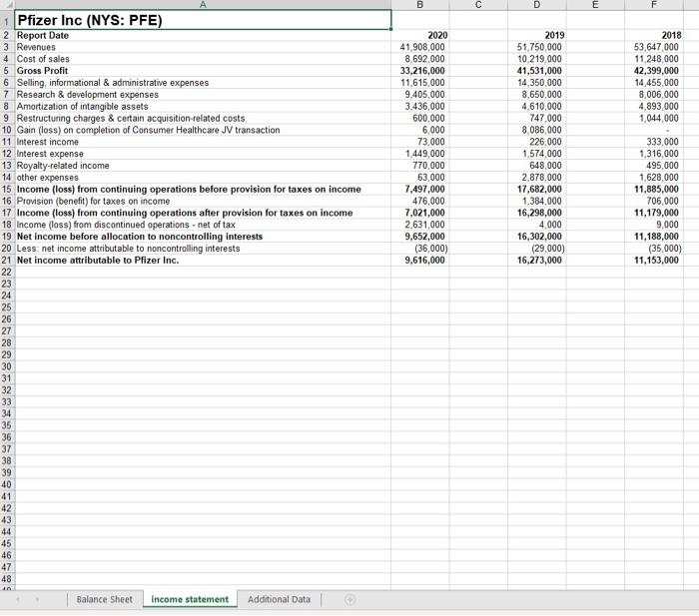Select discontinued operations value 2,631,000
The height and width of the screenshot is (616, 699).
coord(420,225)
